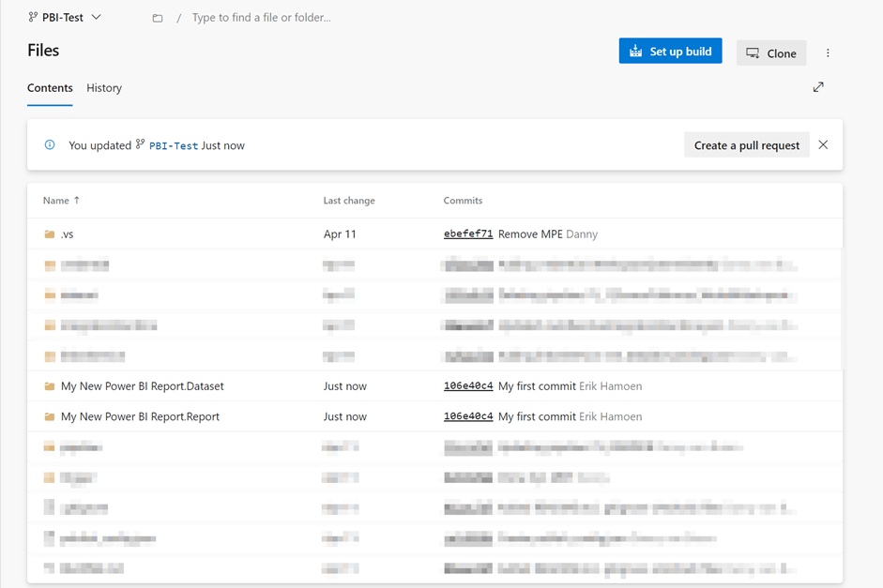
Task: Click Create a pull request button
Action: coord(746,145)
